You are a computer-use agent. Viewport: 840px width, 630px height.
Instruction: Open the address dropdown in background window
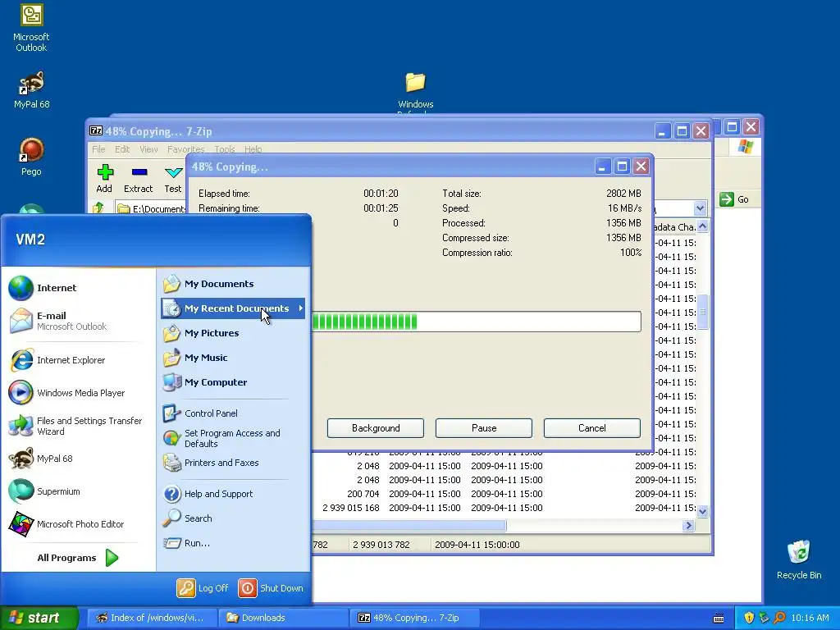pos(700,208)
